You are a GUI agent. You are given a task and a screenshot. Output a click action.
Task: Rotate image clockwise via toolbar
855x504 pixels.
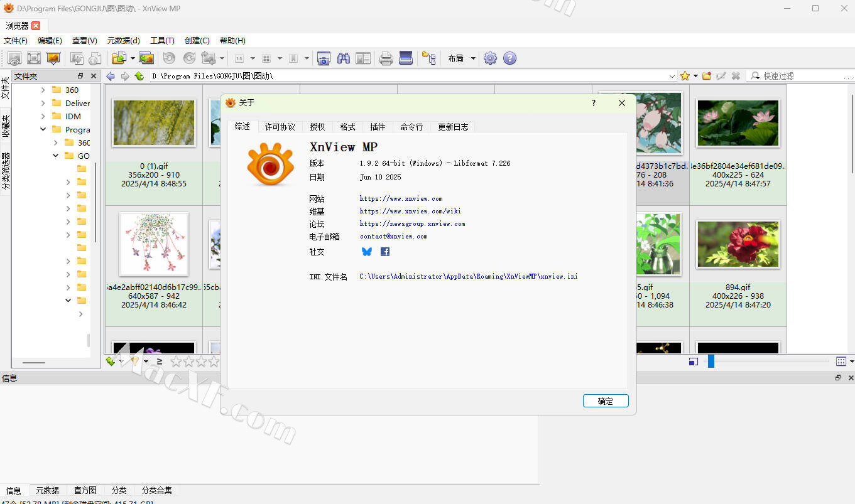pos(189,58)
